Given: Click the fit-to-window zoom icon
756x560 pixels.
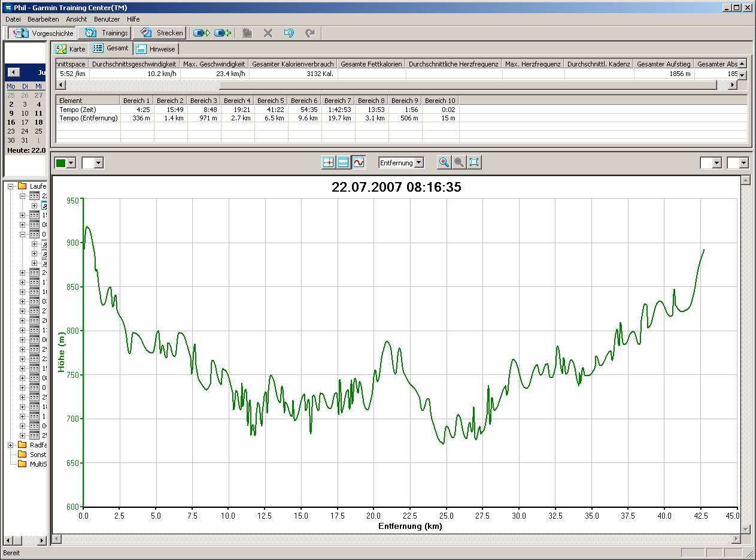Looking at the screenshot, I should tap(474, 162).
